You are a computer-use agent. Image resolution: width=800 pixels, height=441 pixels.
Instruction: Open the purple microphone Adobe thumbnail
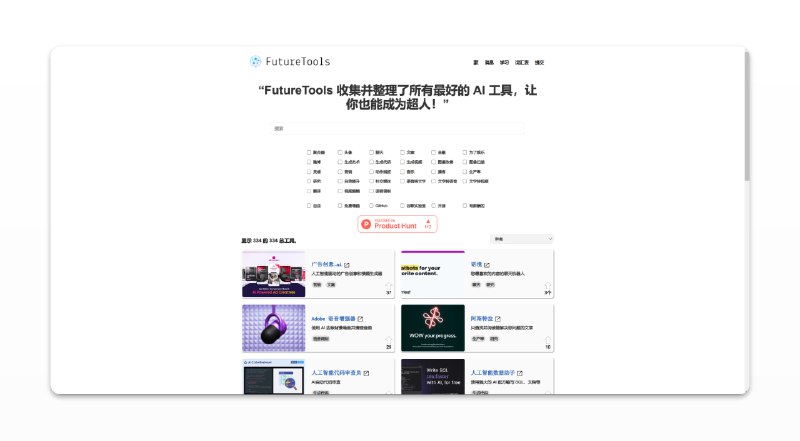(x=273, y=328)
